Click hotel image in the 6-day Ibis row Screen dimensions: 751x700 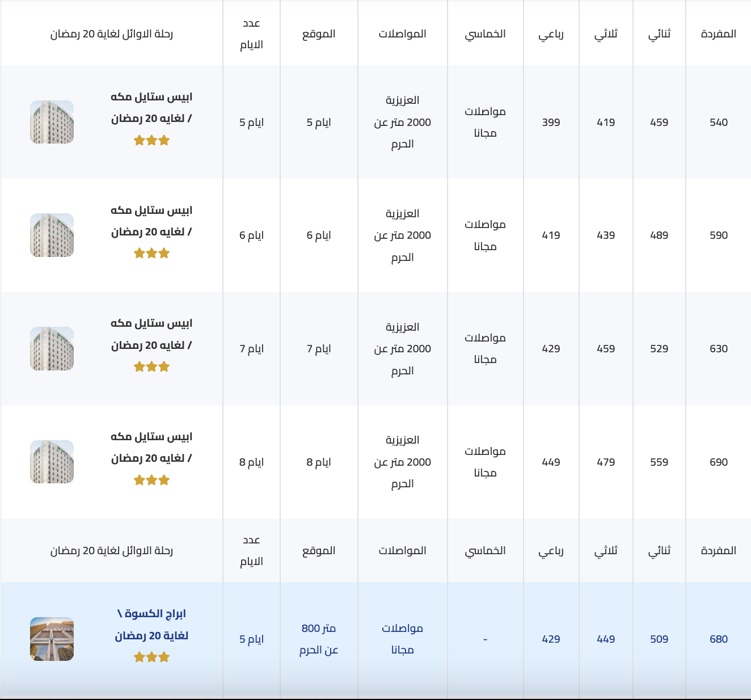52,235
